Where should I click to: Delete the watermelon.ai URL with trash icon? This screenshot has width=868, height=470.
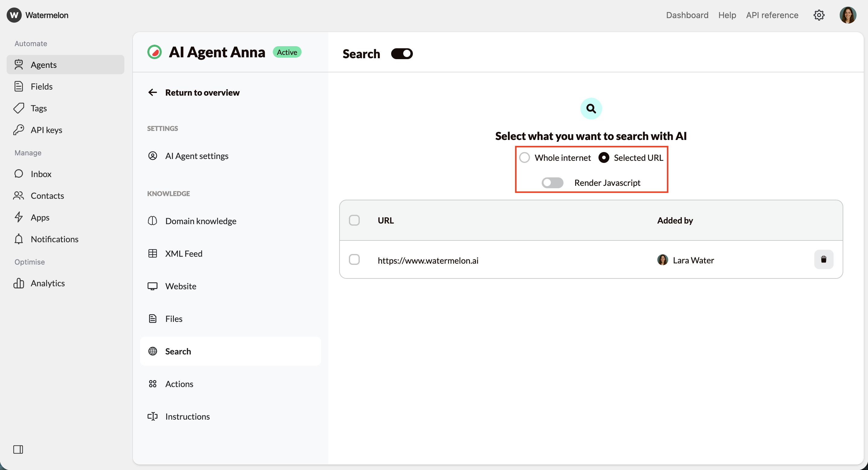pyautogui.click(x=824, y=259)
